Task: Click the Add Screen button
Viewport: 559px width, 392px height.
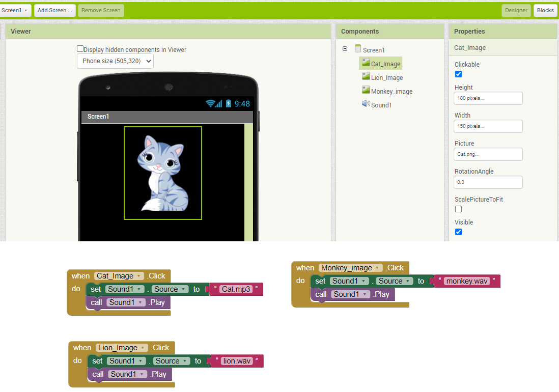Action: click(54, 10)
